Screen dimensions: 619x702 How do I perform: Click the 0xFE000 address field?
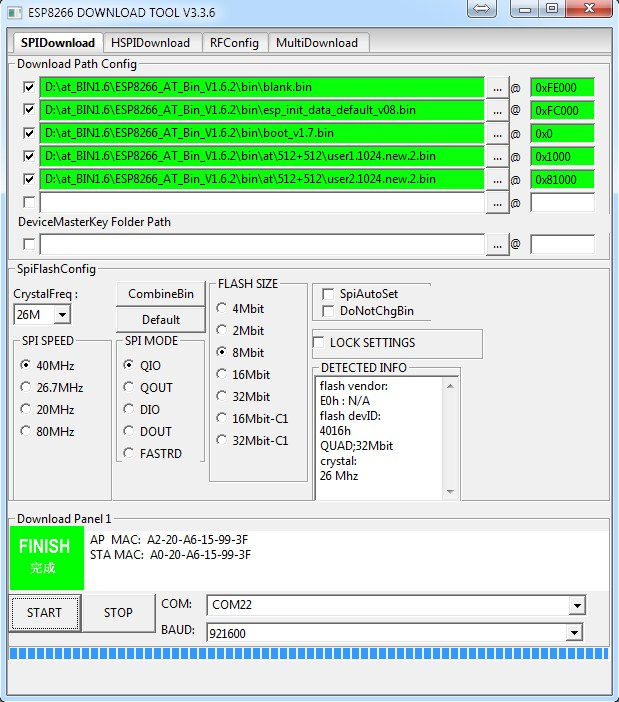(563, 88)
